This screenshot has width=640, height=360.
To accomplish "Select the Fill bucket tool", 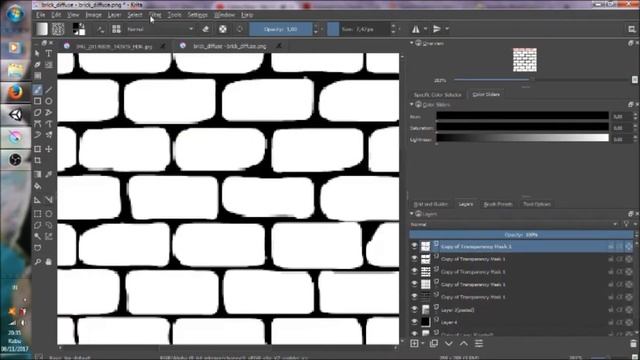I will tap(38, 186).
